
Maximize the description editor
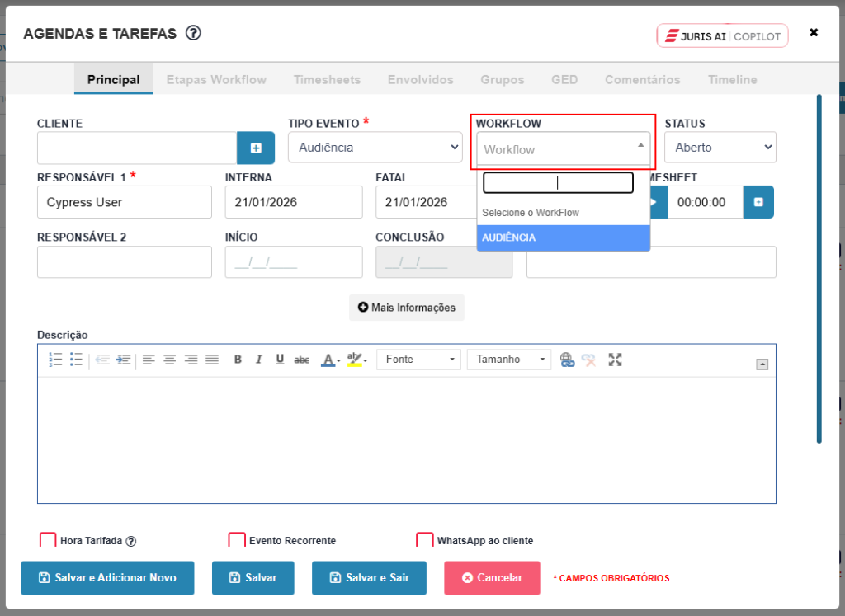[x=615, y=360]
